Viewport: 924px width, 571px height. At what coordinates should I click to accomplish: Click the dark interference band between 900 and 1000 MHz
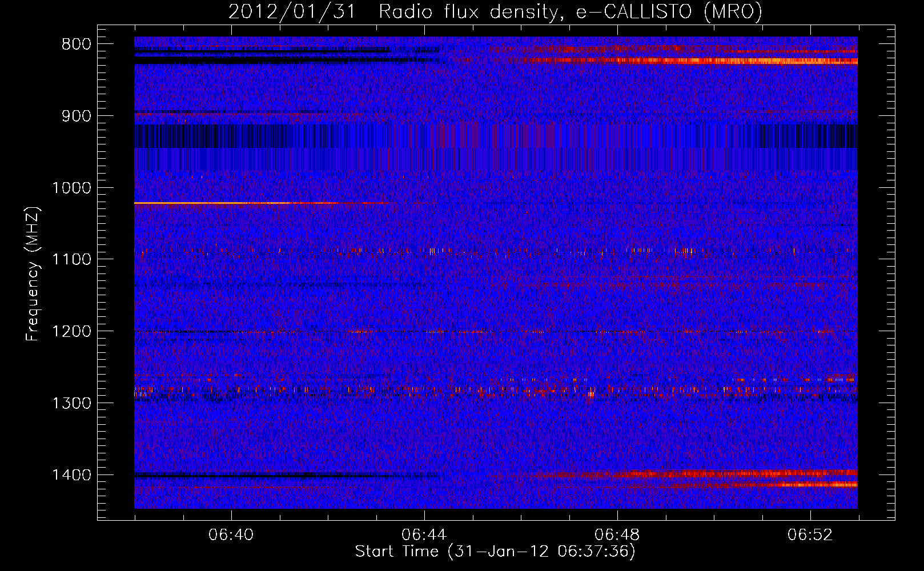(x=496, y=136)
